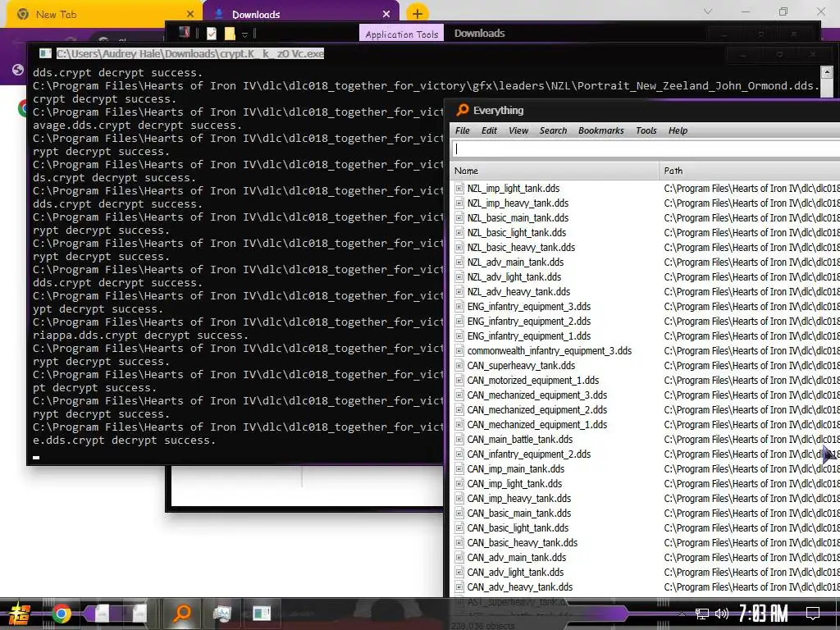840x630 pixels.
Task: Launch Google Chrome from the taskbar
Action: (62, 614)
